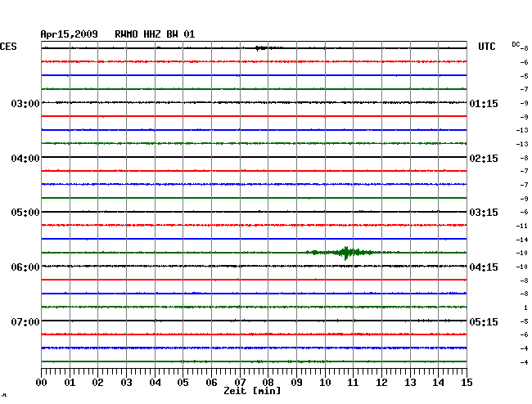Click minute tick label "02" on axis

click(97, 383)
